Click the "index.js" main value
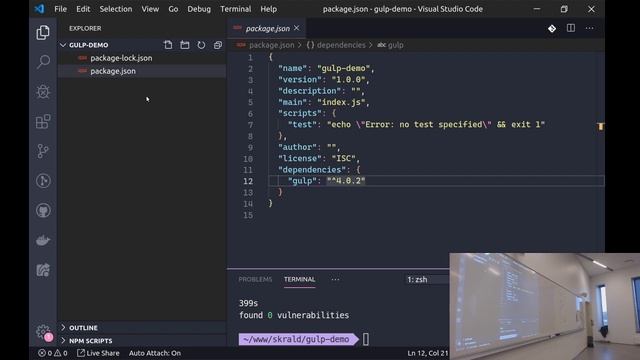The image size is (640, 360). [341, 102]
